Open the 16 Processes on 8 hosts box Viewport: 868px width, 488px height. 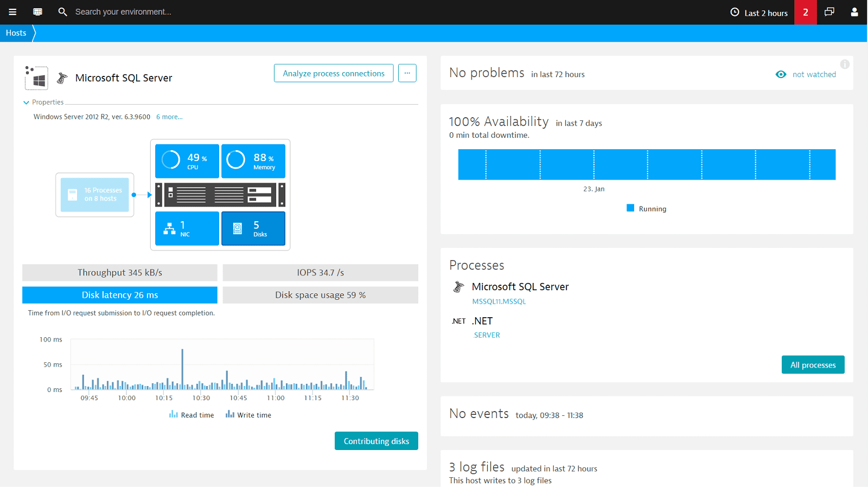click(x=95, y=195)
